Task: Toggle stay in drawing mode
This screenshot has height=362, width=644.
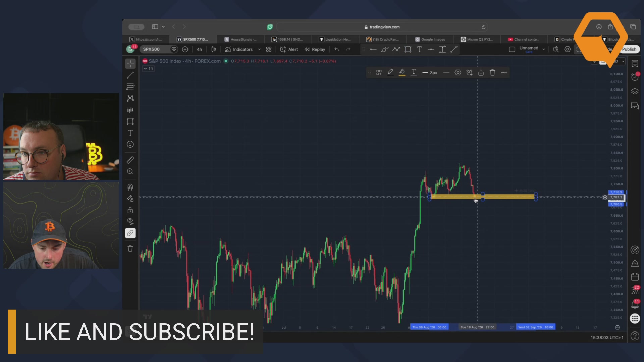Action: (130, 199)
